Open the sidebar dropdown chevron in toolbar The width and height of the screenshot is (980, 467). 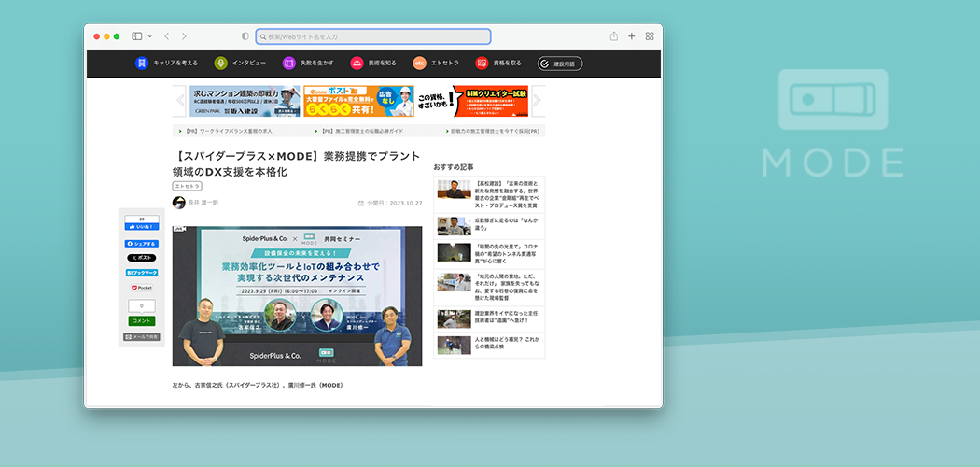click(x=149, y=36)
